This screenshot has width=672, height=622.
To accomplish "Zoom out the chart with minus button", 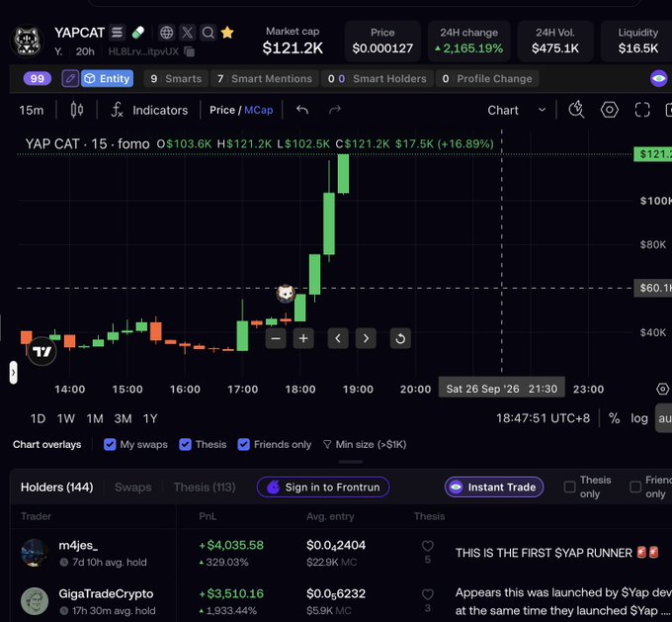I will click(x=276, y=338).
